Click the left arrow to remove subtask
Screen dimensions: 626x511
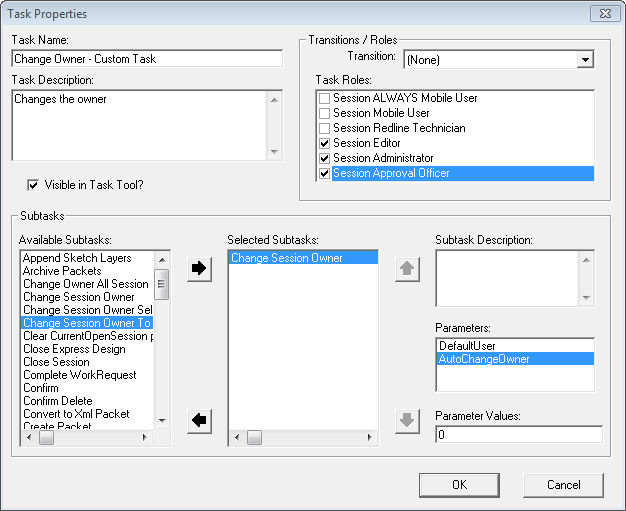point(200,421)
